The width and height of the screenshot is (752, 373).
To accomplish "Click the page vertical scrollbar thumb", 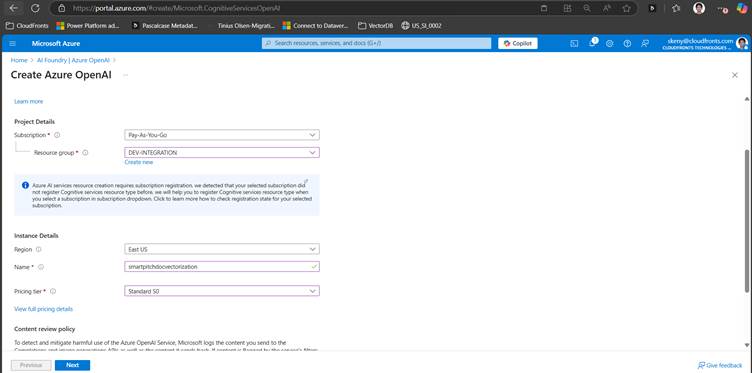I will (x=747, y=220).
